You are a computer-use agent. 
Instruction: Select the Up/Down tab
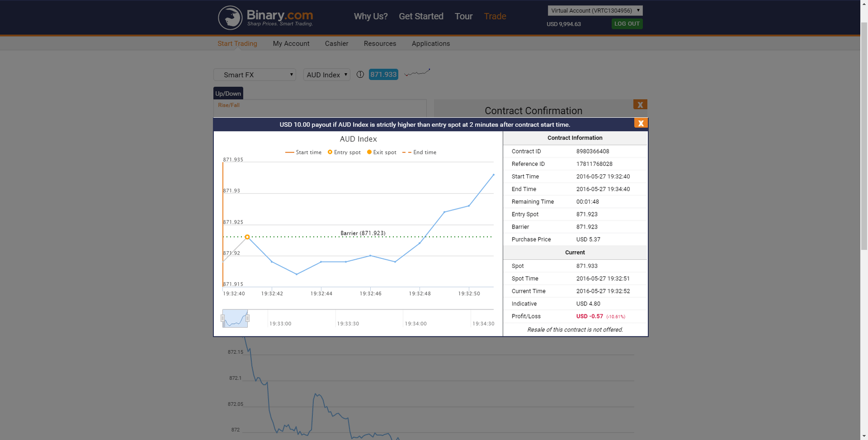[x=228, y=94]
